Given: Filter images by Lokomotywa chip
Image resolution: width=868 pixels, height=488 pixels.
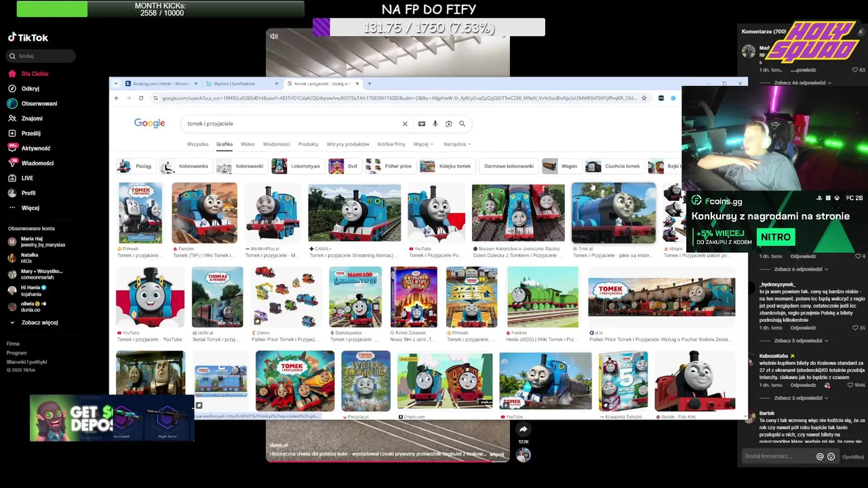Looking at the screenshot, I should 296,166.
